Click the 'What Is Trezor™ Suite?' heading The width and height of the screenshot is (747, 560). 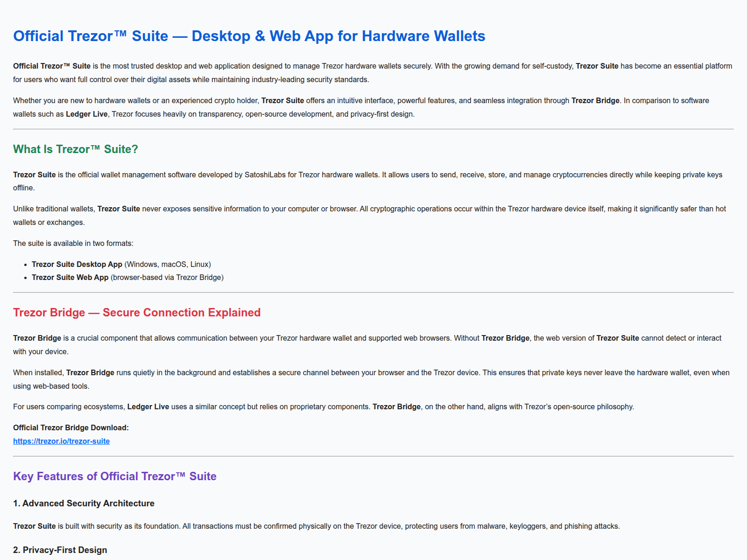(x=75, y=149)
